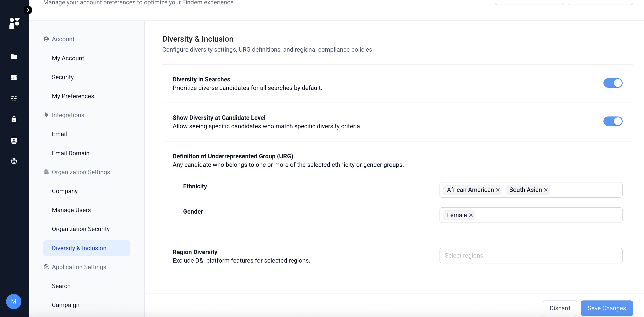
Task: Click the Account section header
Action: click(63, 39)
